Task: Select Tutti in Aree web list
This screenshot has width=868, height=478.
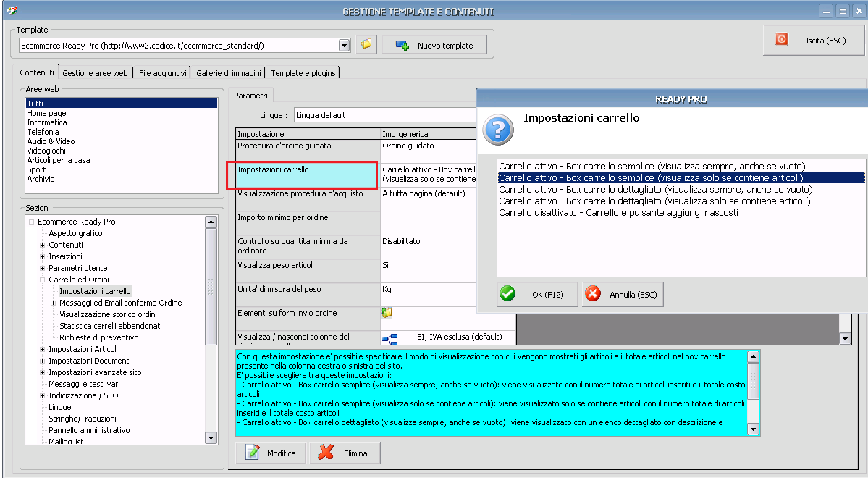Action: tap(121, 104)
